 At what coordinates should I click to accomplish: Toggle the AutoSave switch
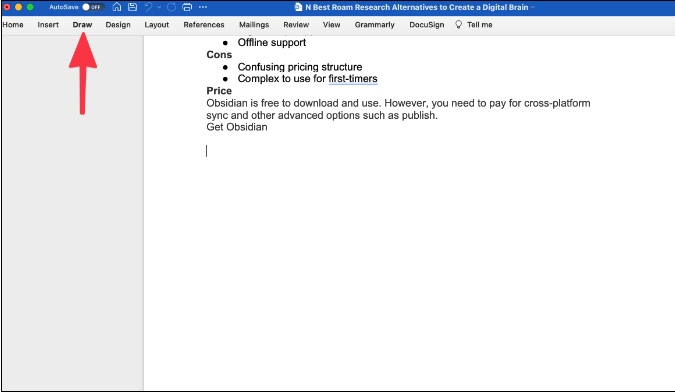[x=93, y=7]
